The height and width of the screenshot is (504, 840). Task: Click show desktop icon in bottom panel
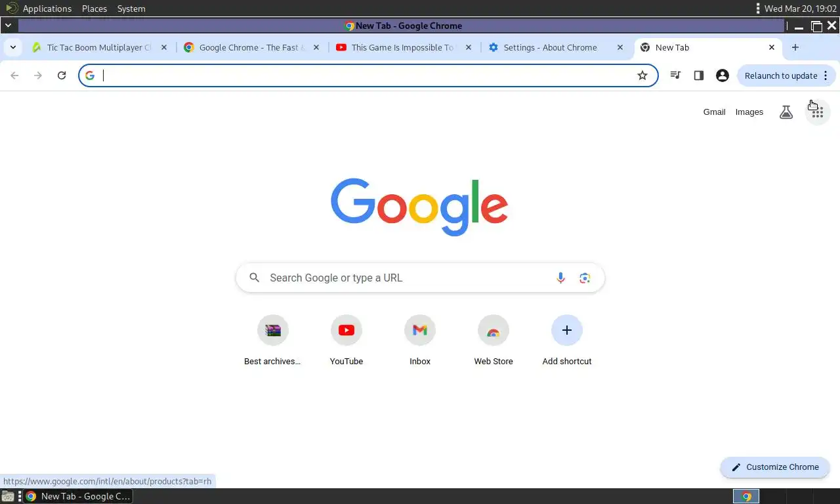pyautogui.click(x=8, y=496)
